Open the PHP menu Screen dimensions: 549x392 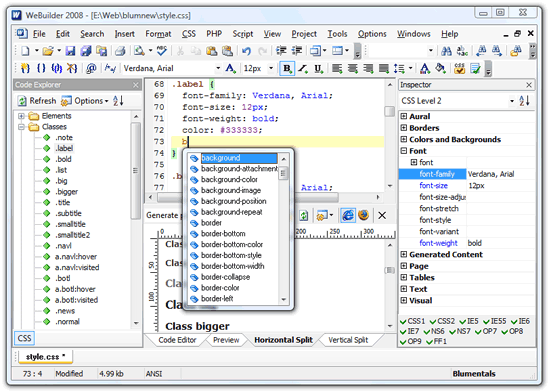(x=214, y=34)
